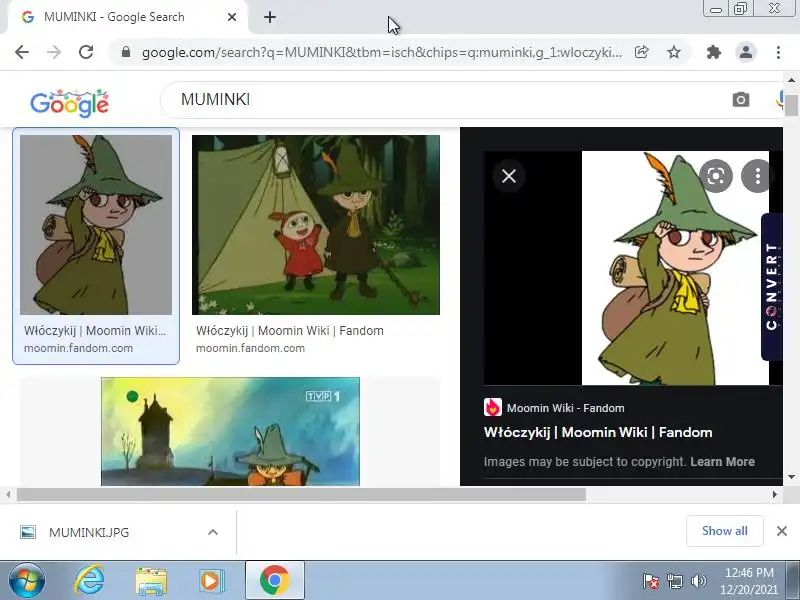Click large preview image of Włóczykij
The image size is (800, 600).
tap(676, 268)
